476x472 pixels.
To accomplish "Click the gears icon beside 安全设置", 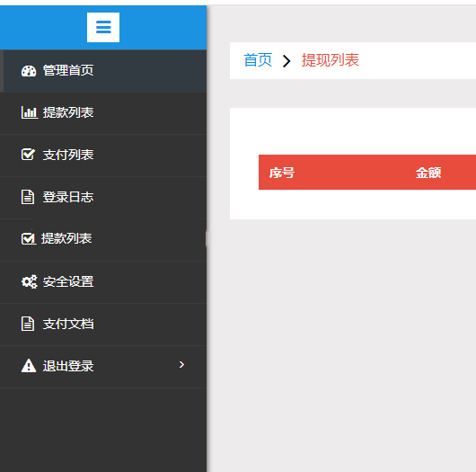I will coord(29,281).
